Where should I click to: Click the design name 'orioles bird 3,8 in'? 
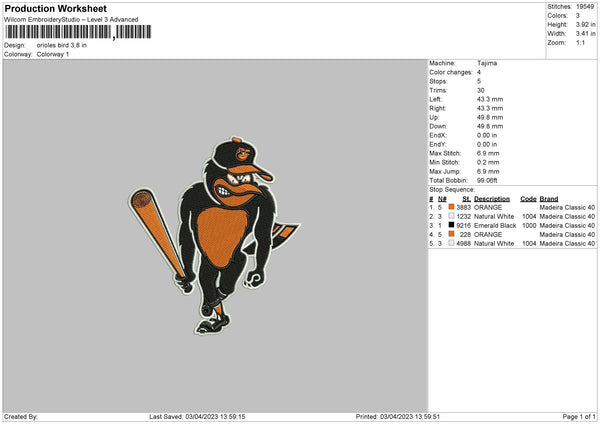[62, 45]
